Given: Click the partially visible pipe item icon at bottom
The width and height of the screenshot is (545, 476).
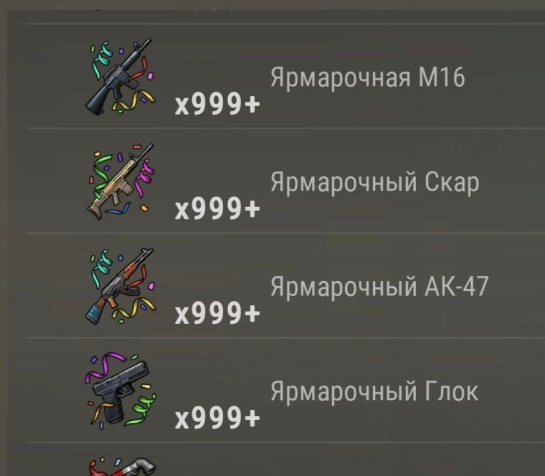Looking at the screenshot, I should 122,467.
